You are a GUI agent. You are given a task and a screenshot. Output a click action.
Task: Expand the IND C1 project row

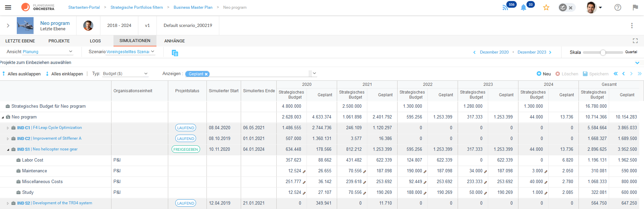[x=8, y=128]
